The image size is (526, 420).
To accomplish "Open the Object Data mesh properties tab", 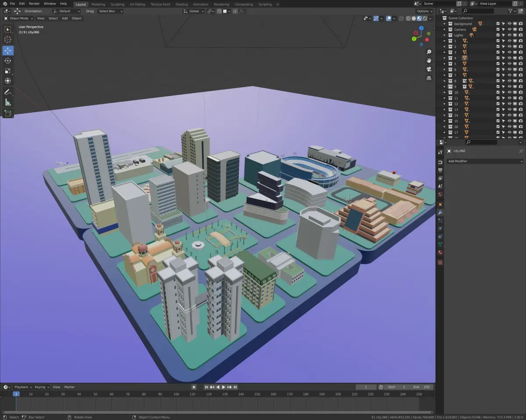I will click(440, 244).
